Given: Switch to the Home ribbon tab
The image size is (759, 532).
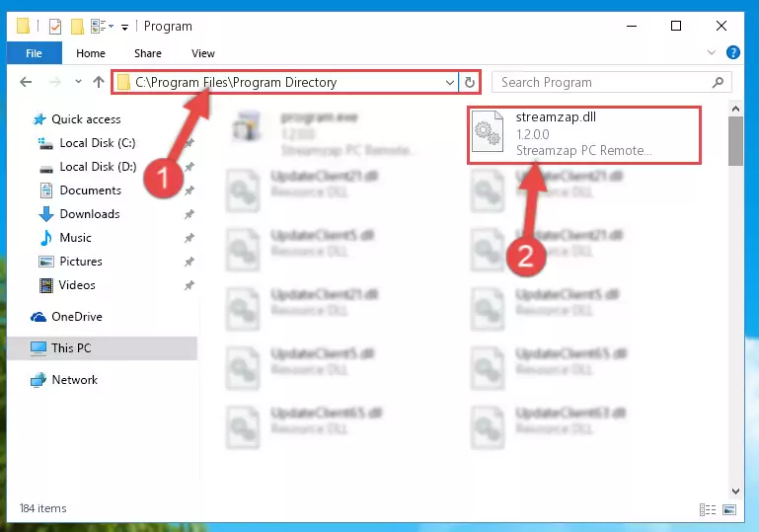Looking at the screenshot, I should click(91, 53).
